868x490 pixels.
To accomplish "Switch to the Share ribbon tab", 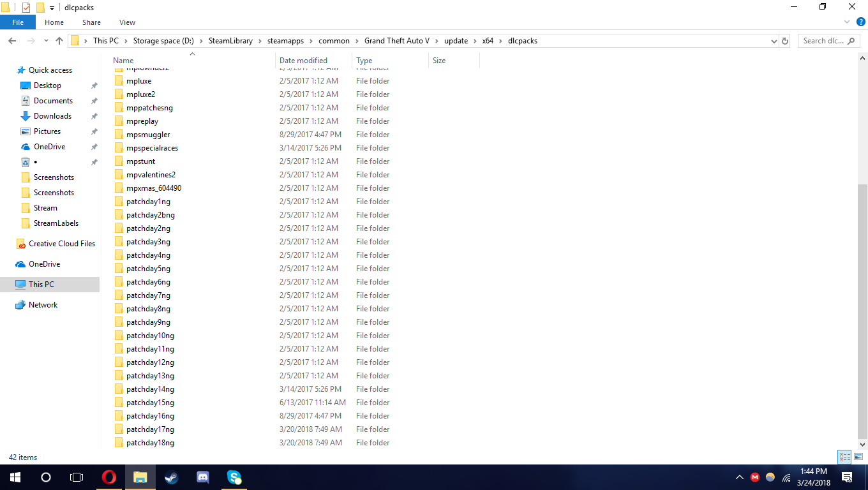I will (91, 22).
